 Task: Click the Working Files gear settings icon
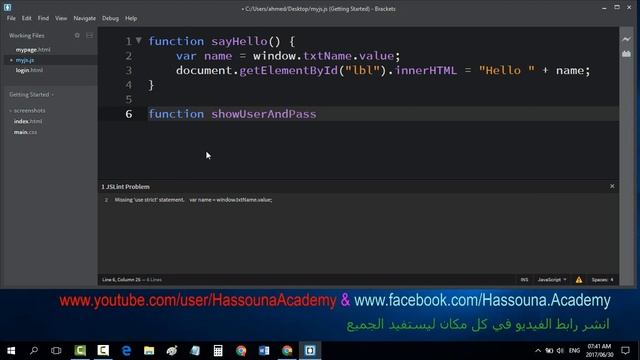pyautogui.click(x=77, y=36)
